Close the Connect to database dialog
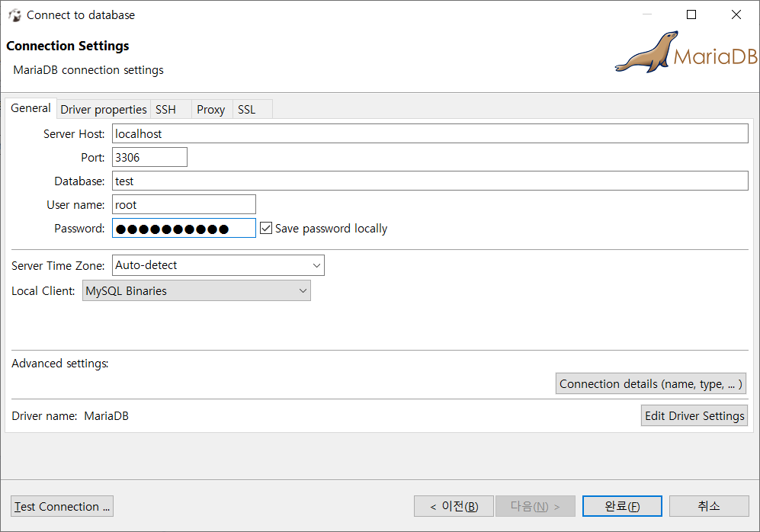This screenshot has width=760, height=532. click(736, 14)
